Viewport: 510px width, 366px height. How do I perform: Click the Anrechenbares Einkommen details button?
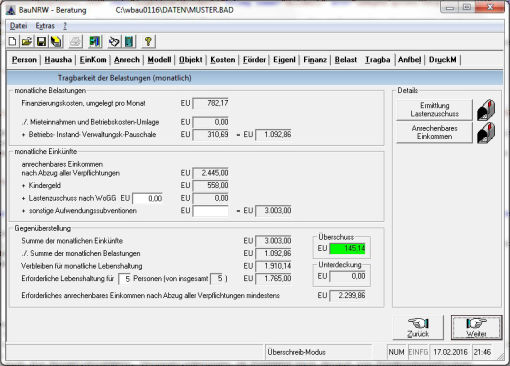click(x=434, y=132)
